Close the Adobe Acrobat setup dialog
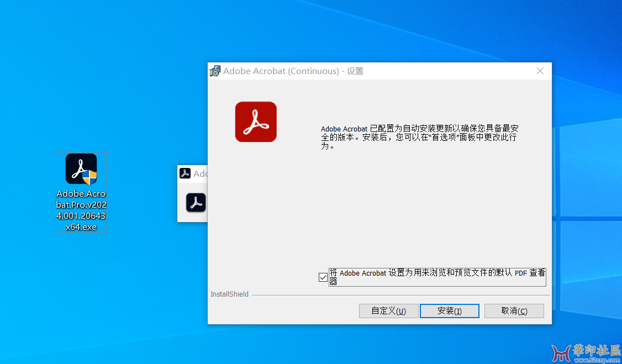Screen dimensions: 622x364 pos(540,71)
